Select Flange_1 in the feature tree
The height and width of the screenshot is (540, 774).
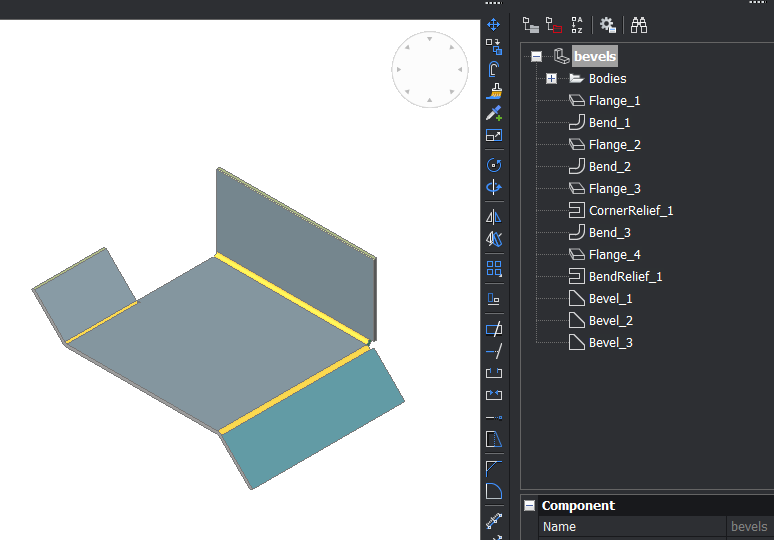click(614, 101)
